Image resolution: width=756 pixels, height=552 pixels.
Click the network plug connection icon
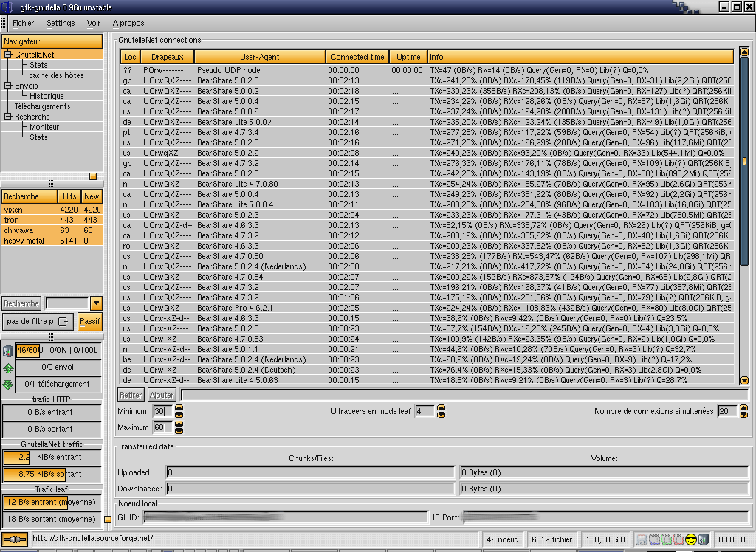pos(14,539)
